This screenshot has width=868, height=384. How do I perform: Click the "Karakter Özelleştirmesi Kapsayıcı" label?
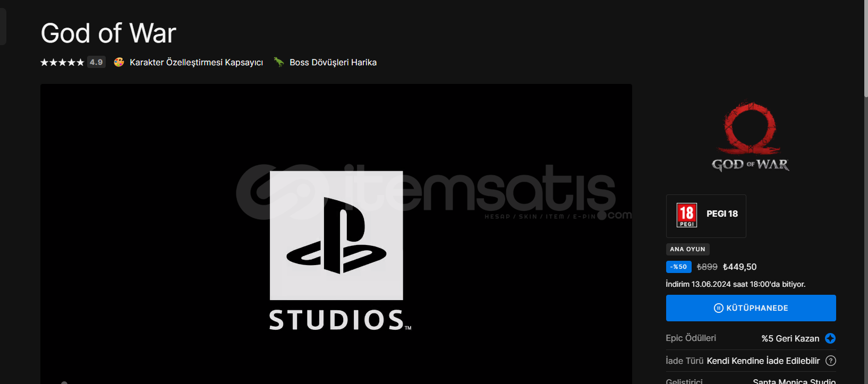[x=197, y=62]
